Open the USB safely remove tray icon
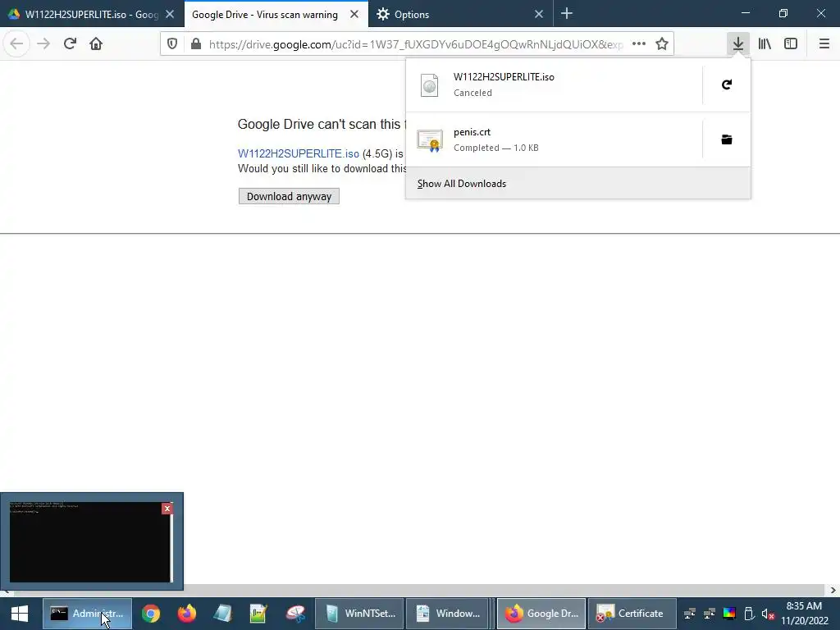 749,614
